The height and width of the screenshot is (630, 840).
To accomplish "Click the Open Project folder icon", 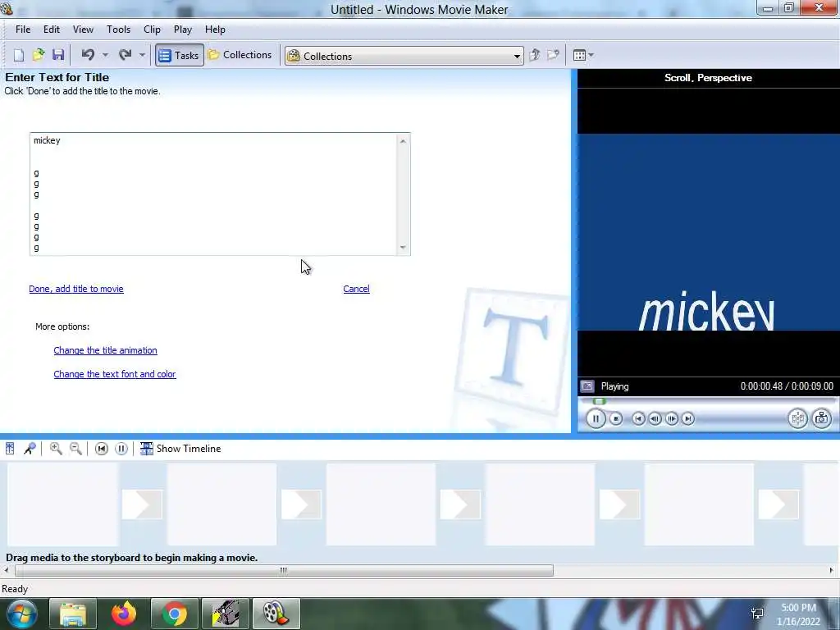I will tap(39, 55).
